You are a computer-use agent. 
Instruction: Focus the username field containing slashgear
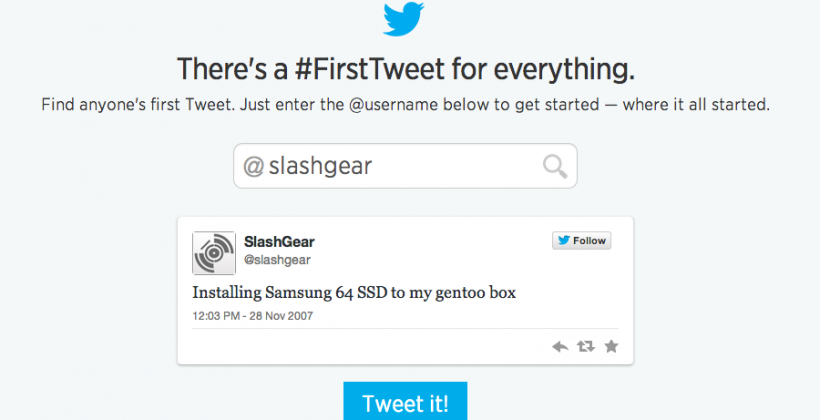point(400,166)
